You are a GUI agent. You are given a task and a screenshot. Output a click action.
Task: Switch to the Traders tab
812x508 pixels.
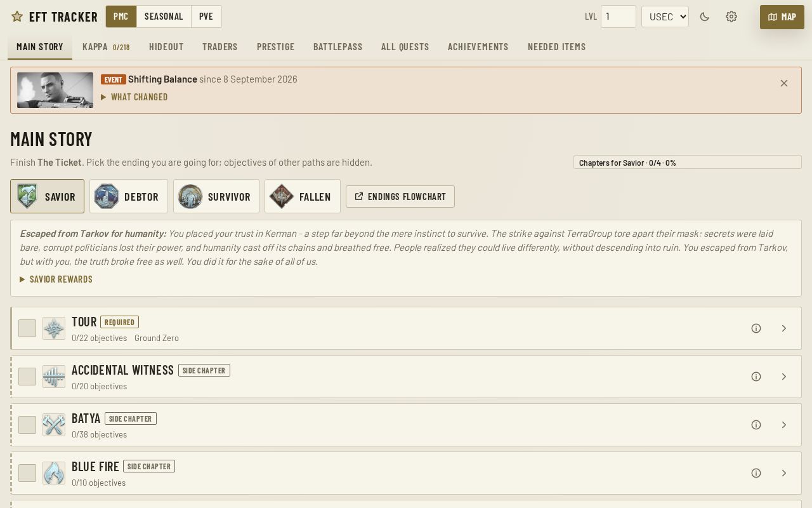220,47
